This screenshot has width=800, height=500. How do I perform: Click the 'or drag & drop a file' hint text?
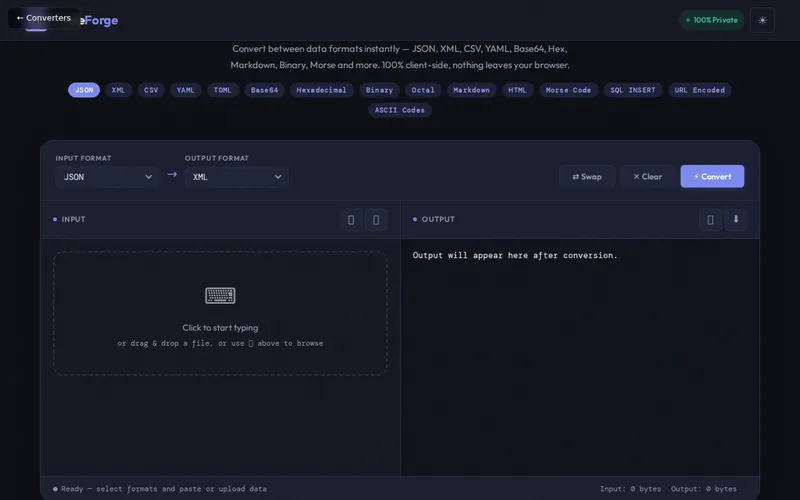pyautogui.click(x=220, y=343)
